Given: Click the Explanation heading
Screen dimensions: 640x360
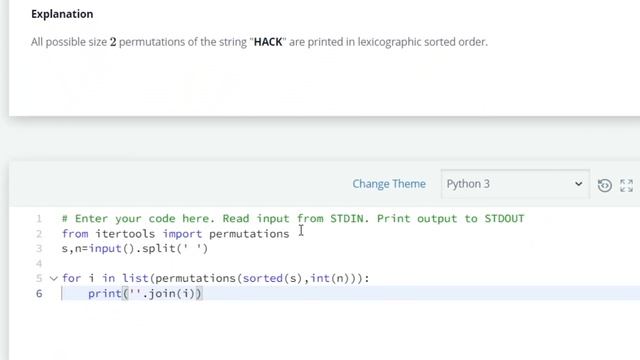Looking at the screenshot, I should [62, 14].
